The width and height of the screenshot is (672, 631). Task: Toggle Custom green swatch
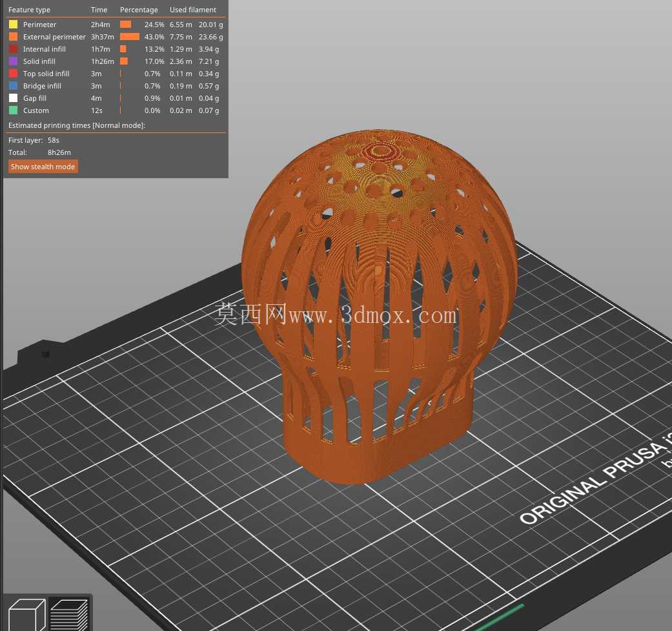(14, 110)
